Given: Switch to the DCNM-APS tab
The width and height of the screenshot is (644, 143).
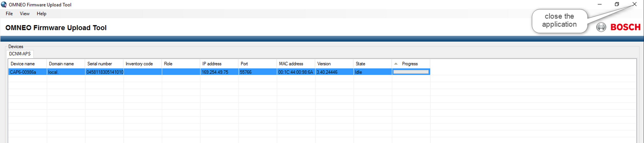Looking at the screenshot, I should [x=20, y=54].
